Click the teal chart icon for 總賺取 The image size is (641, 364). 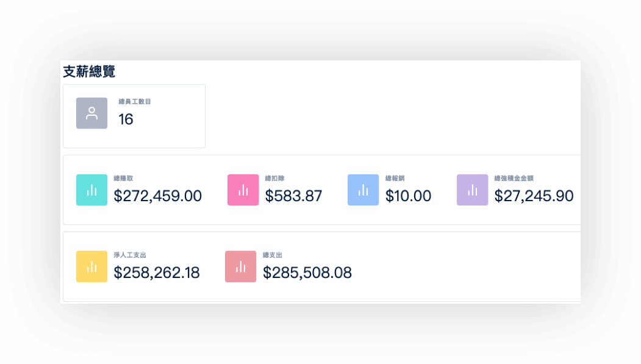[x=91, y=190]
